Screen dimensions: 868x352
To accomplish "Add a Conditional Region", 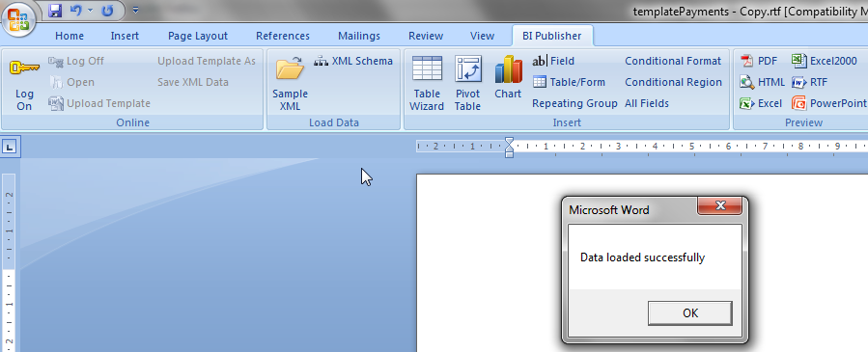I will (x=674, y=82).
